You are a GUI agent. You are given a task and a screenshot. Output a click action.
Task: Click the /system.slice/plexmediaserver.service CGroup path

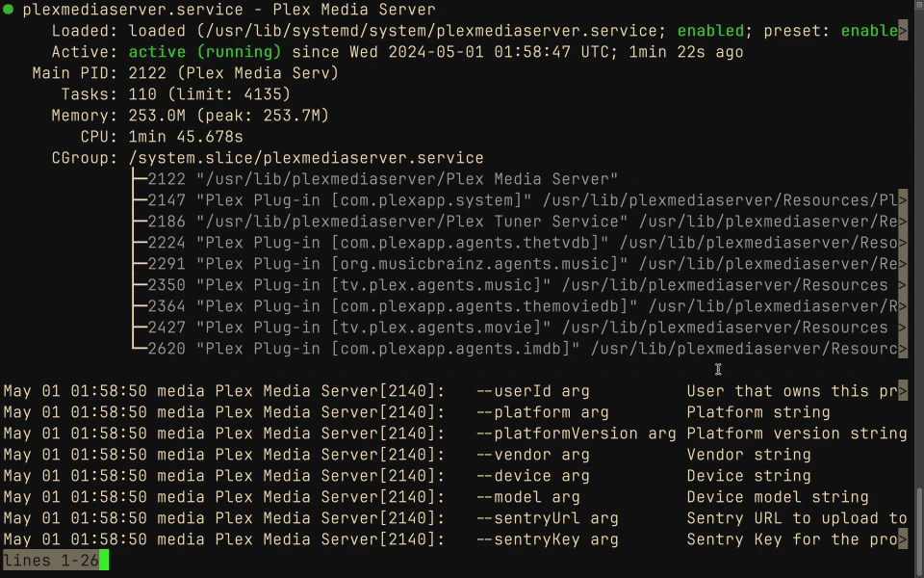click(x=306, y=158)
